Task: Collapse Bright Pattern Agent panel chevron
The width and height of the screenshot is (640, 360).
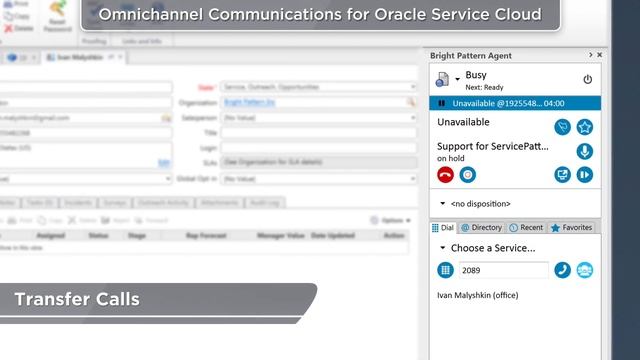Action: click(590, 55)
